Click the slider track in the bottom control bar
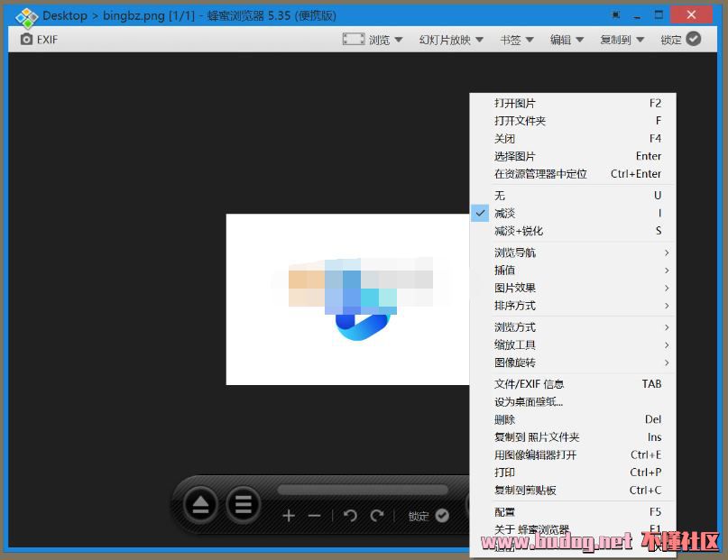This screenshot has width=728, height=560. pos(363,490)
